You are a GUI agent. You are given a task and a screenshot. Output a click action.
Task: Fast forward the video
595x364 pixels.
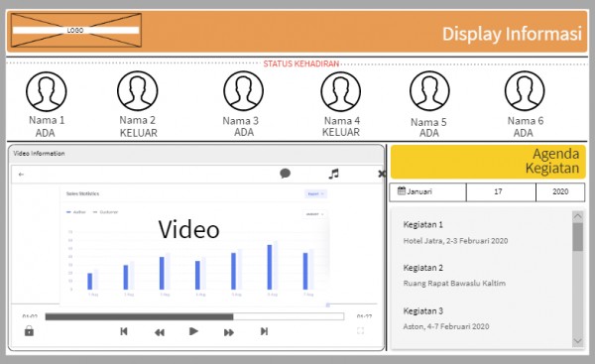[x=229, y=332]
